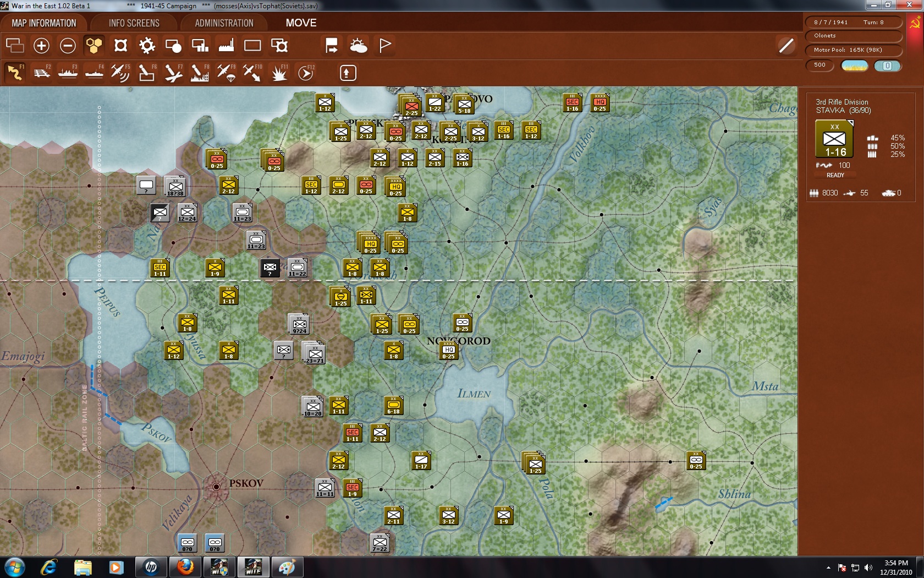Toggle the weather overlay cloud icon

(x=358, y=45)
